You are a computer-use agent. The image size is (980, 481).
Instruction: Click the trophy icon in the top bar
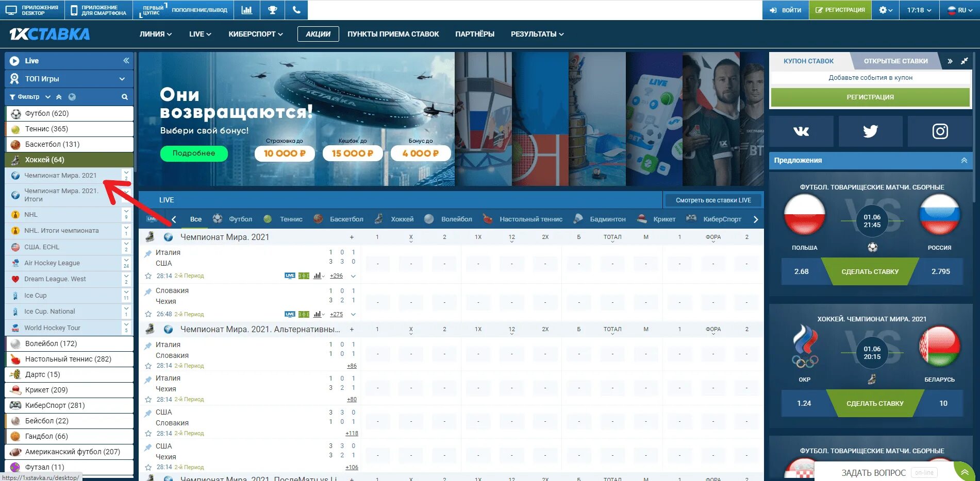pos(272,10)
